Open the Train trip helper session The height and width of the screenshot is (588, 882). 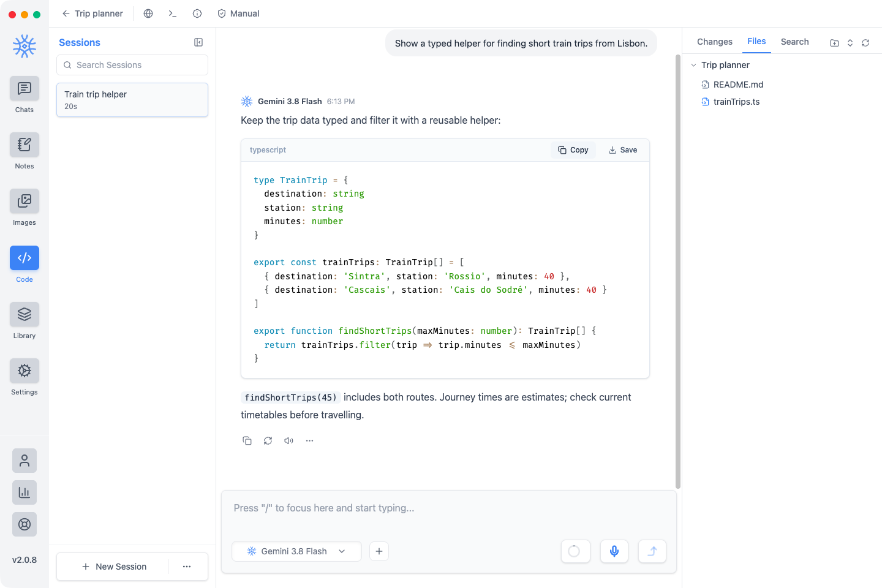tap(132, 100)
